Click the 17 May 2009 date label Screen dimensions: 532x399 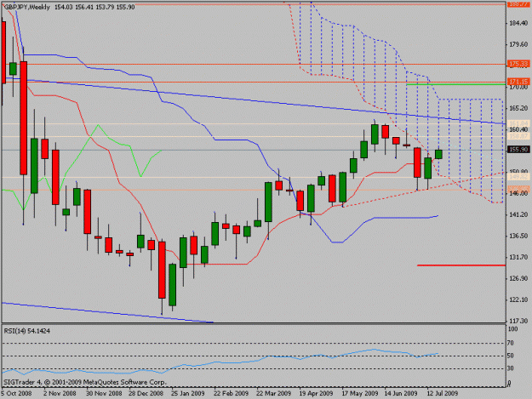tap(360, 393)
